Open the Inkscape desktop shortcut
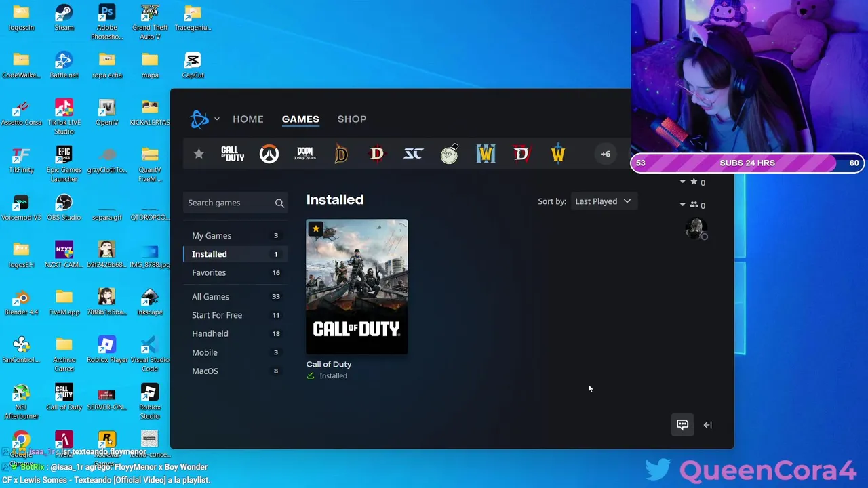868x488 pixels. (x=150, y=302)
